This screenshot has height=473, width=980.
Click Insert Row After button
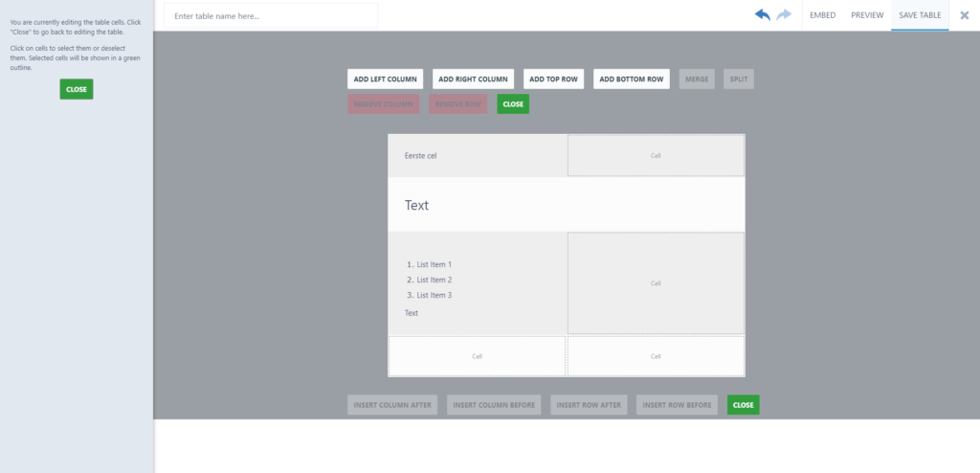pyautogui.click(x=589, y=405)
